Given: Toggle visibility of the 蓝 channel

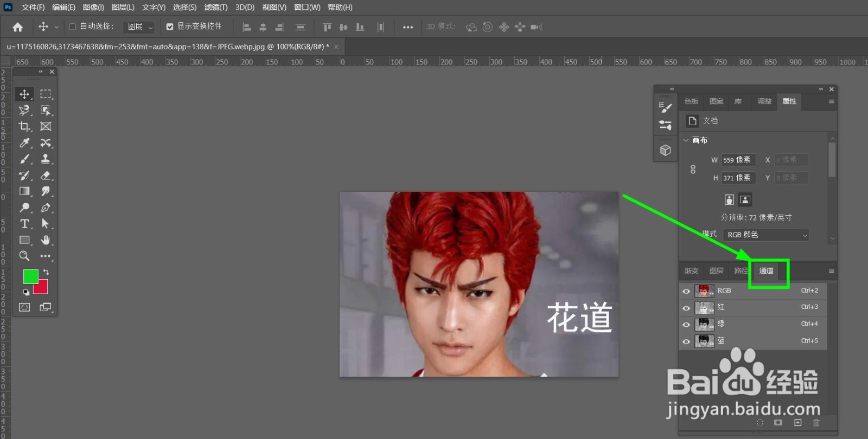Looking at the screenshot, I should pos(686,341).
